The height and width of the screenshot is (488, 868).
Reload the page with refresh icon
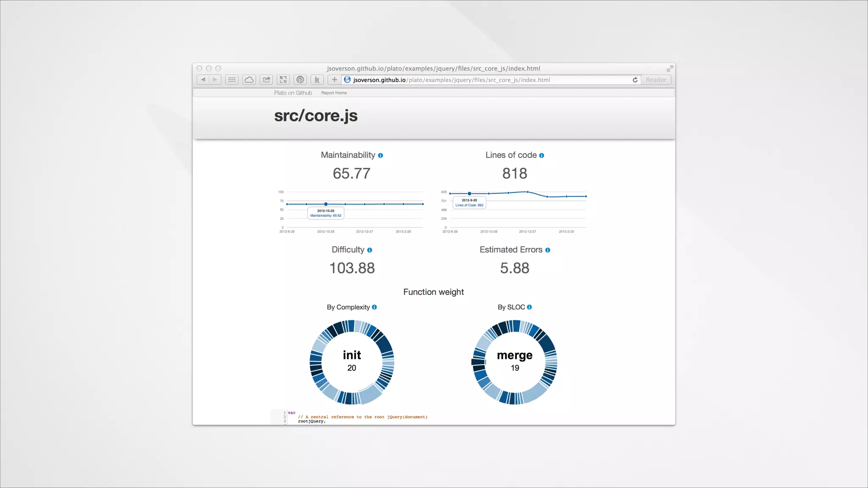[x=635, y=80]
